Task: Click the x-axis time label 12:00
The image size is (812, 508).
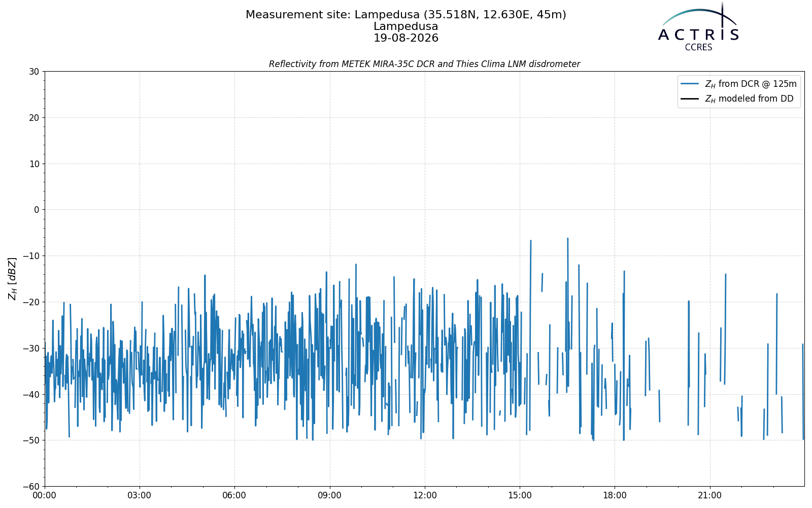Action: pyautogui.click(x=425, y=496)
